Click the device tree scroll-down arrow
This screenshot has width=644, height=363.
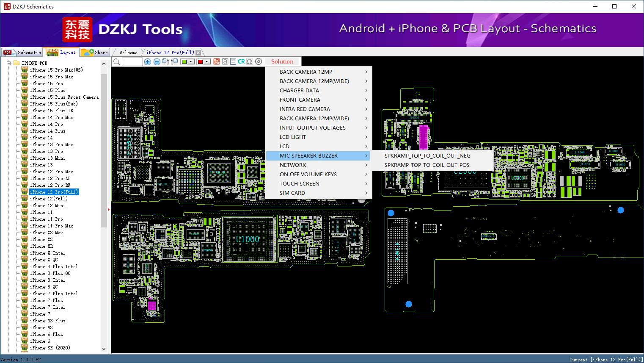point(104,349)
